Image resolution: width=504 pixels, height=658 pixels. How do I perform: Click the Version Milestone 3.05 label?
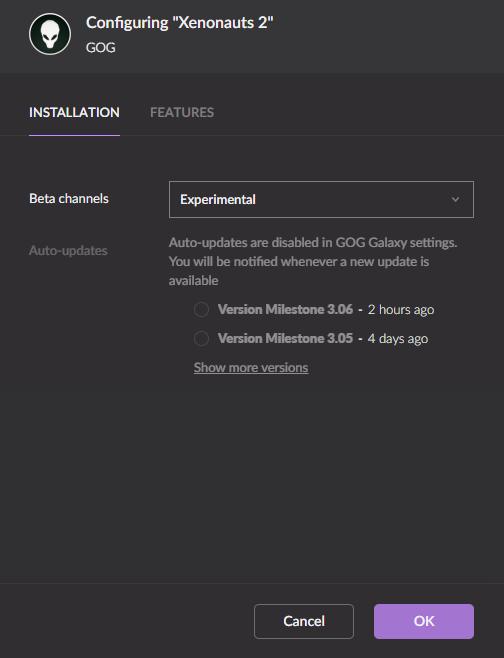[285, 338]
